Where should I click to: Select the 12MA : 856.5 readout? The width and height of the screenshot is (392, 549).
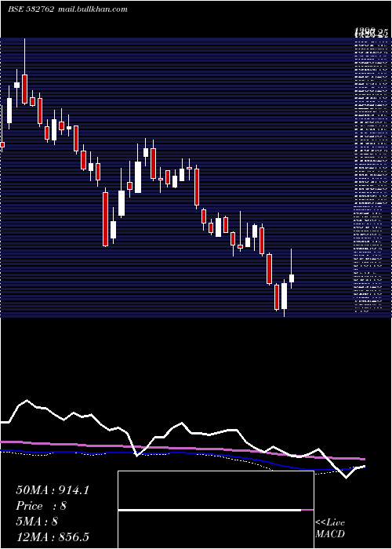pos(54,537)
